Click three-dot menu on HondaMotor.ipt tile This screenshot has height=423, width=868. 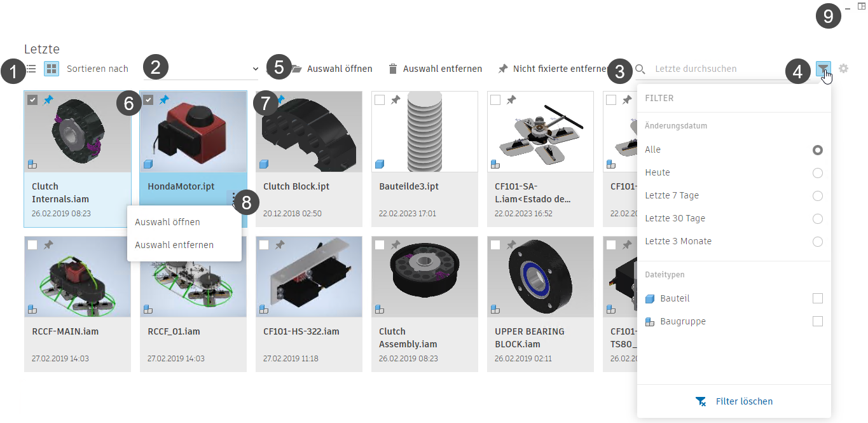click(x=234, y=200)
